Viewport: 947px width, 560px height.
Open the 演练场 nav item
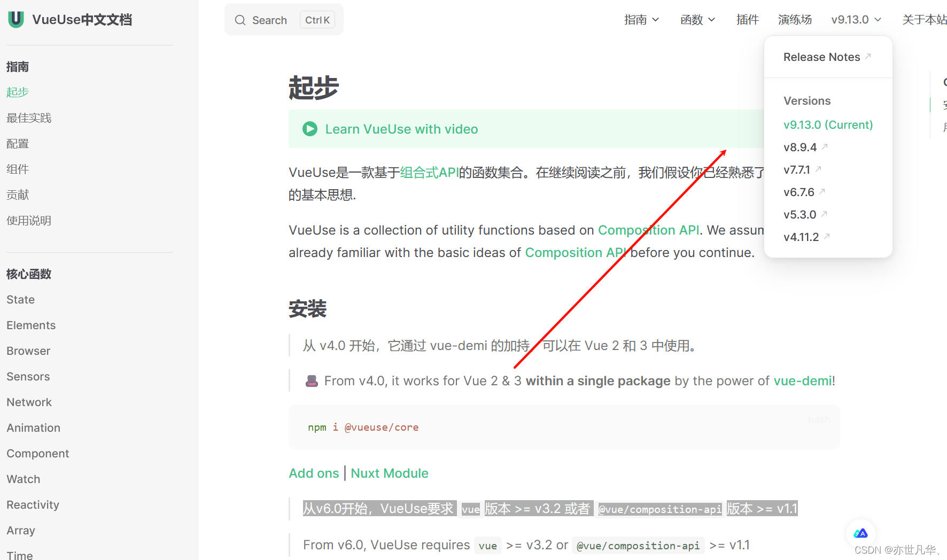tap(795, 20)
